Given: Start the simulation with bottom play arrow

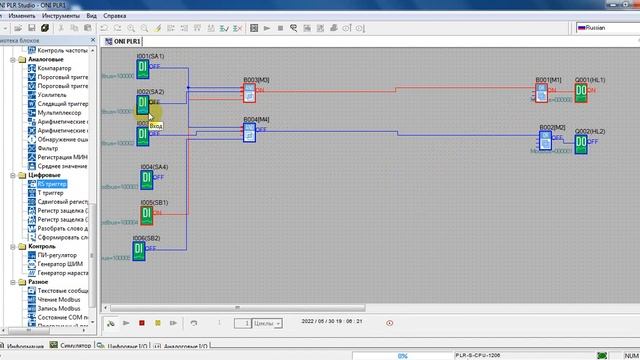Looking at the screenshot, I should [126, 323].
